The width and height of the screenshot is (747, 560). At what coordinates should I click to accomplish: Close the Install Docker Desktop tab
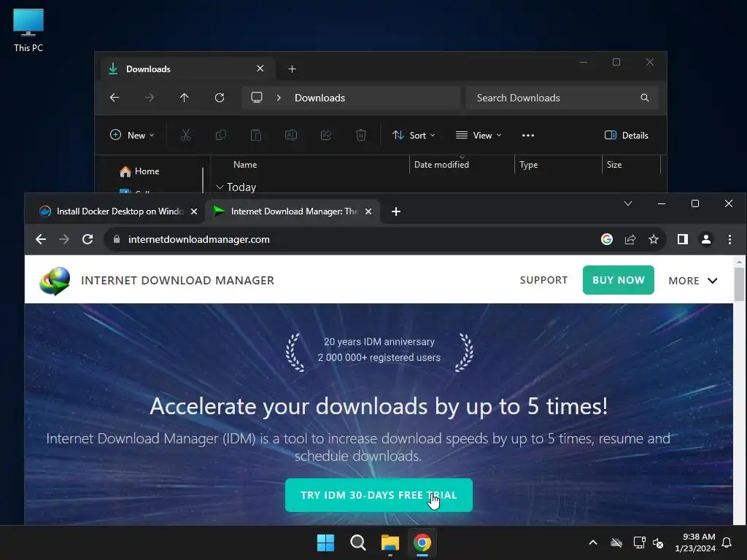click(x=194, y=211)
